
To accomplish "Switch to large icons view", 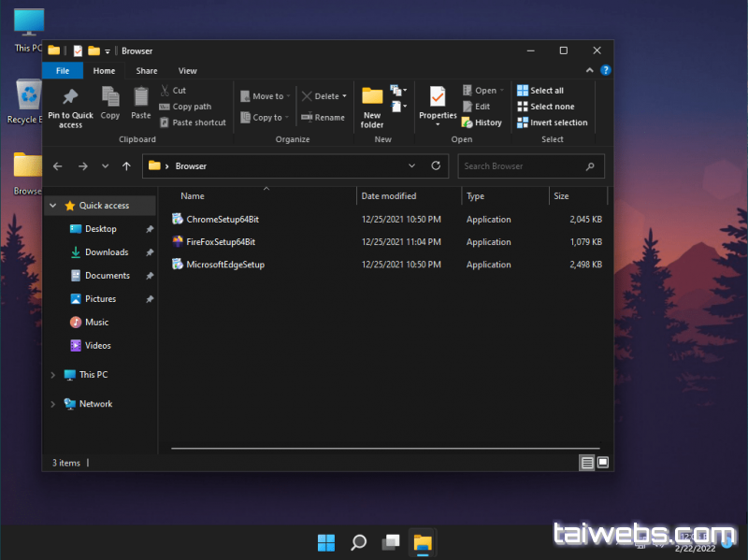I will click(x=603, y=462).
